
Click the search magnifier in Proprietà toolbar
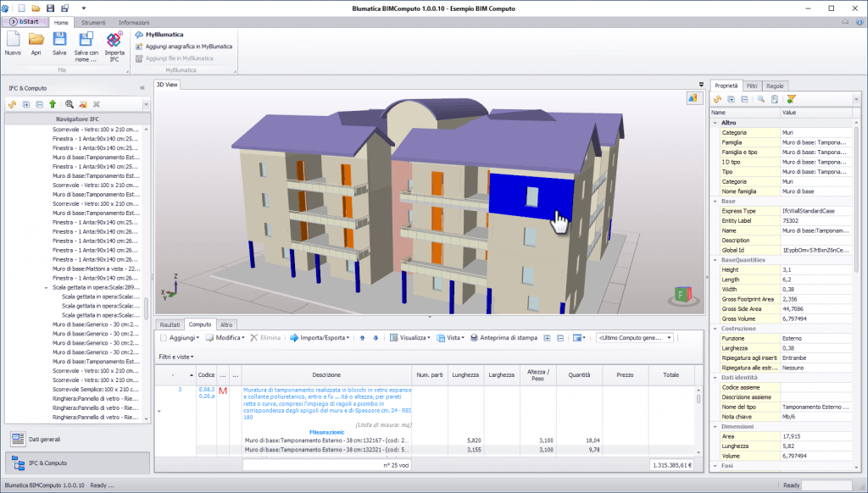tap(761, 99)
